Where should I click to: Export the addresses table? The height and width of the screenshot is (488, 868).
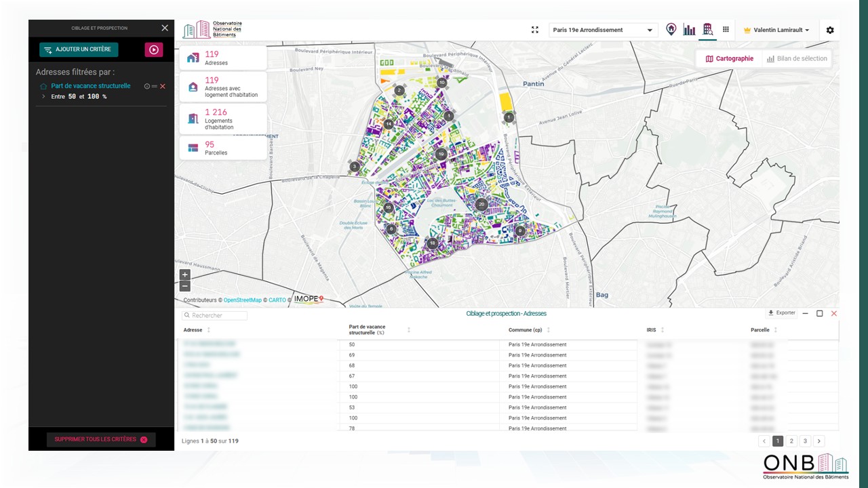(x=781, y=313)
